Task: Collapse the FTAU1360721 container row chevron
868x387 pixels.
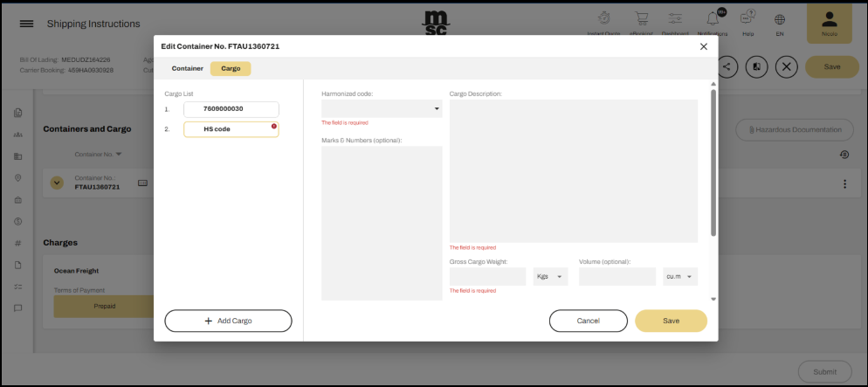Action: tap(57, 183)
